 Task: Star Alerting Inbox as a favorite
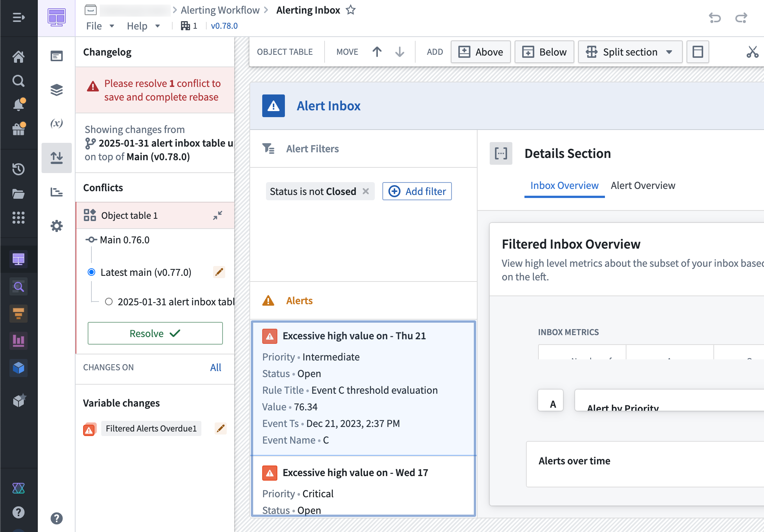pos(351,10)
